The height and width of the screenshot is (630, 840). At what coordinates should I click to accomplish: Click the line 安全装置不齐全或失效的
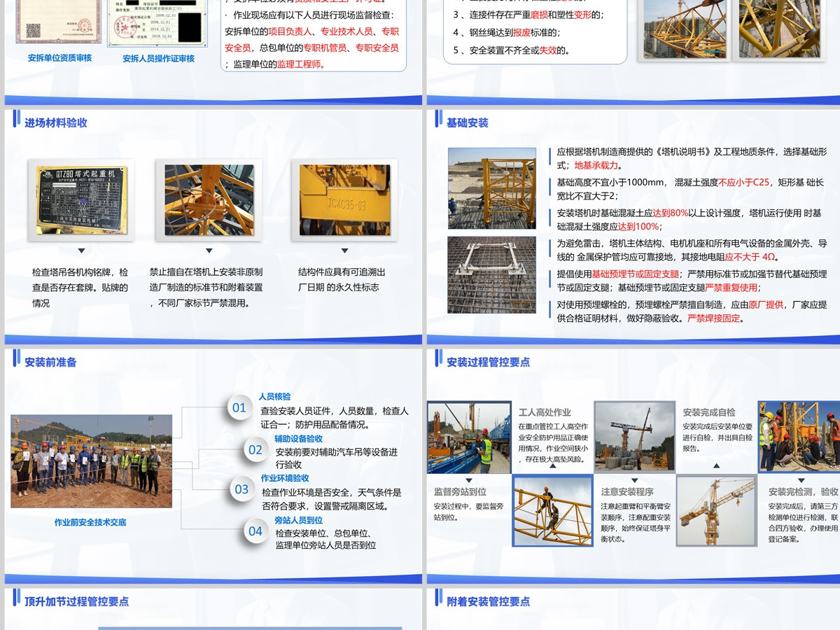[x=512, y=50]
